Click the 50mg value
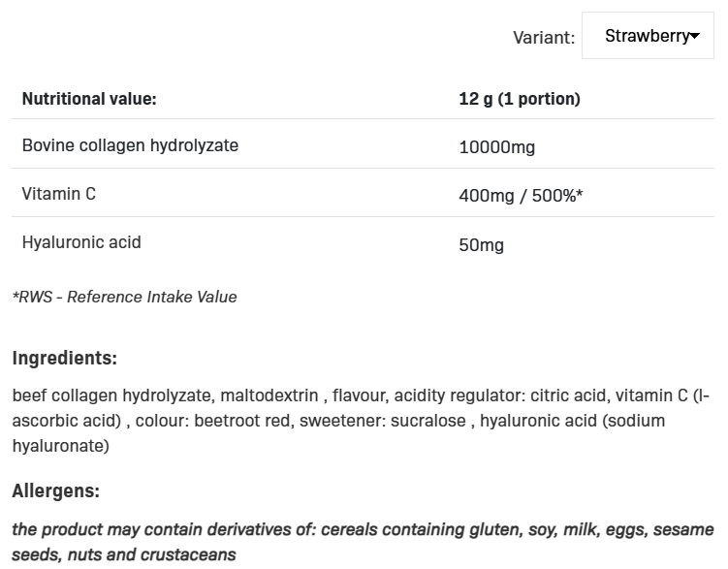Screen dimensions: 728x569 [x=481, y=245]
